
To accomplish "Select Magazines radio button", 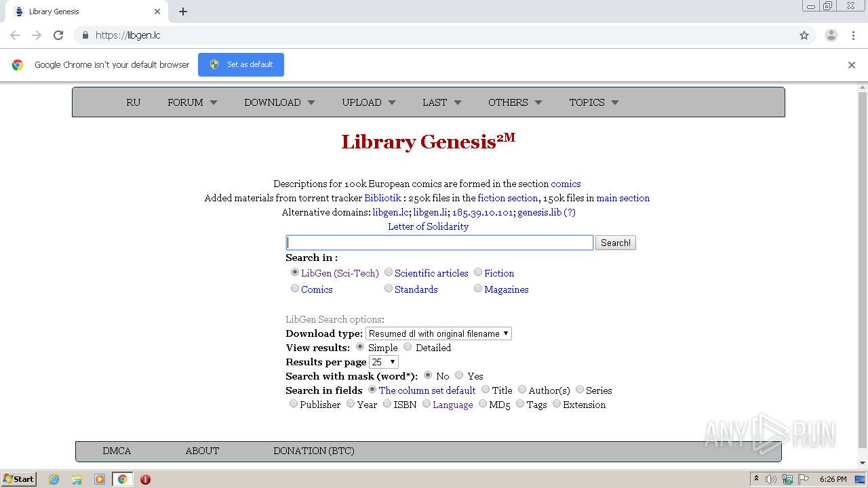I will coord(478,288).
